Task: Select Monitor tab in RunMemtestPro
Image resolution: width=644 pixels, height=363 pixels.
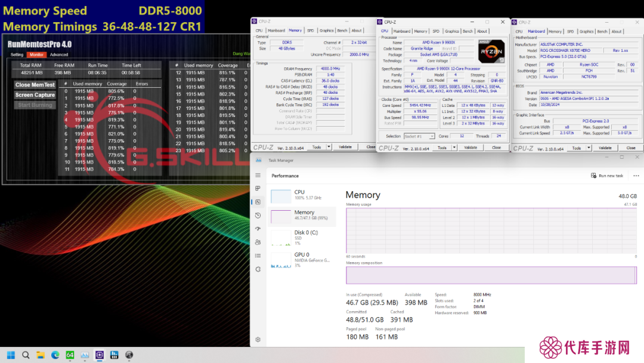Action: [x=36, y=54]
